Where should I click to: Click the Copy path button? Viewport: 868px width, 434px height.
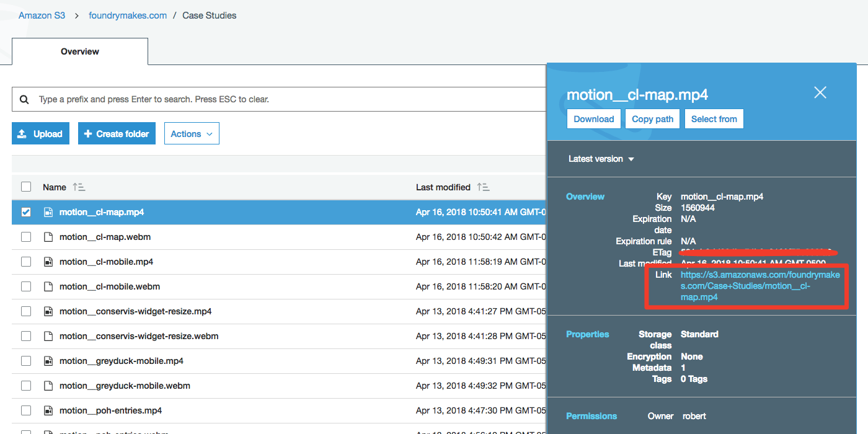coord(653,119)
